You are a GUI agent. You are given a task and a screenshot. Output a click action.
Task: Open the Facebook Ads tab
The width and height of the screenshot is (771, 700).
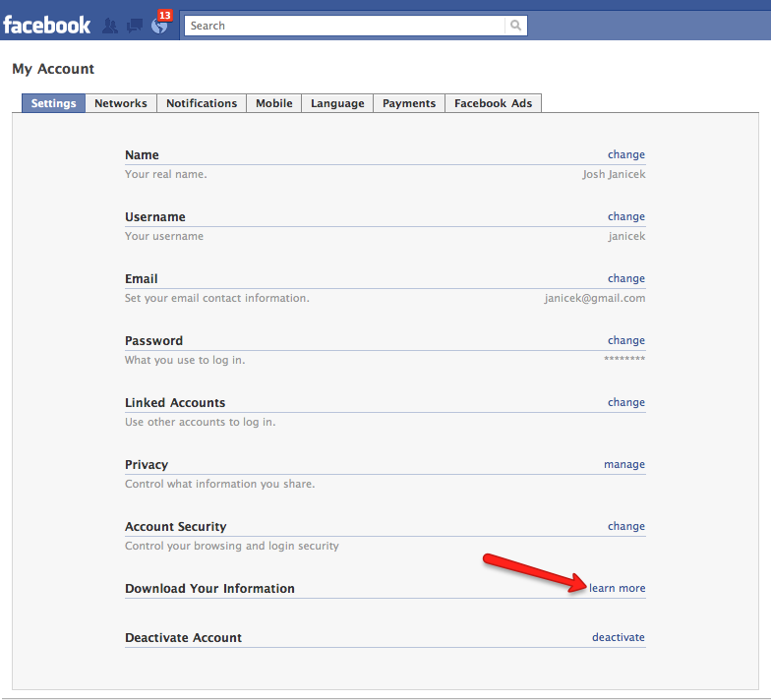pyautogui.click(x=494, y=103)
